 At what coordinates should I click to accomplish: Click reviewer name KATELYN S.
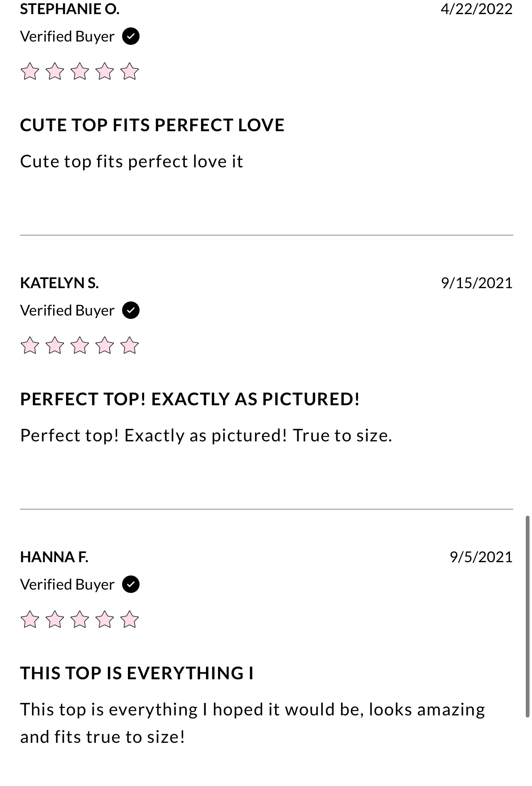click(x=59, y=283)
